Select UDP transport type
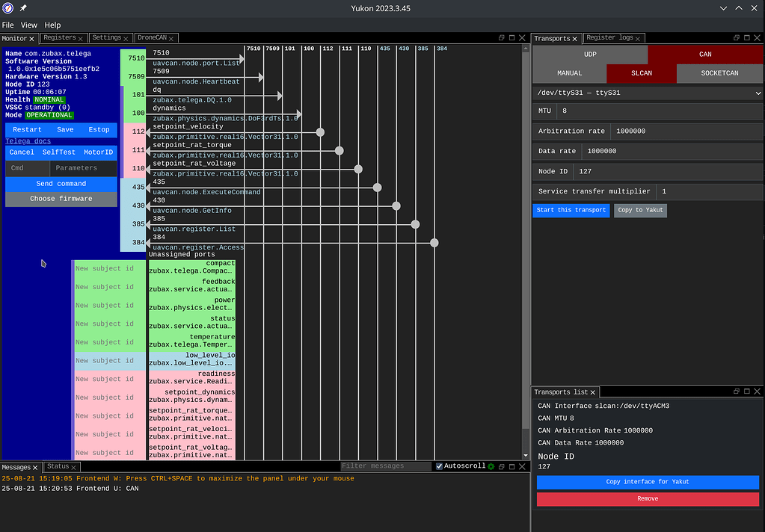This screenshot has height=532, width=765. (x=590, y=54)
